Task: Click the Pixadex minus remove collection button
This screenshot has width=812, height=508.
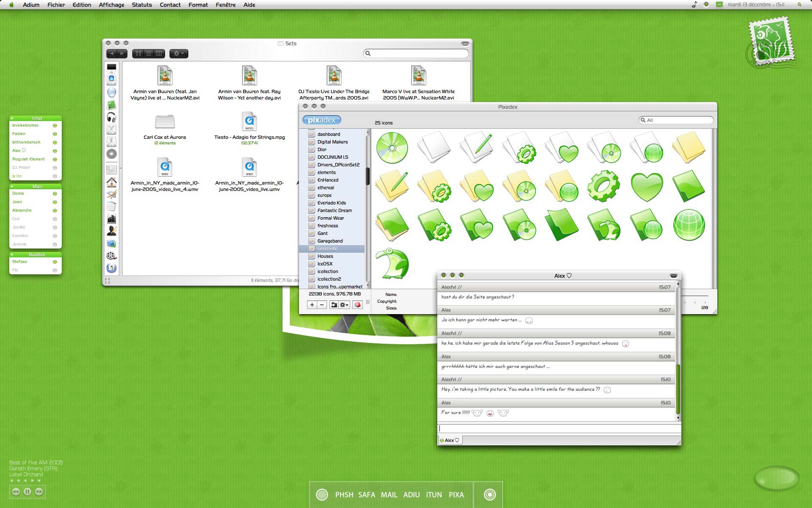Action: coord(322,305)
